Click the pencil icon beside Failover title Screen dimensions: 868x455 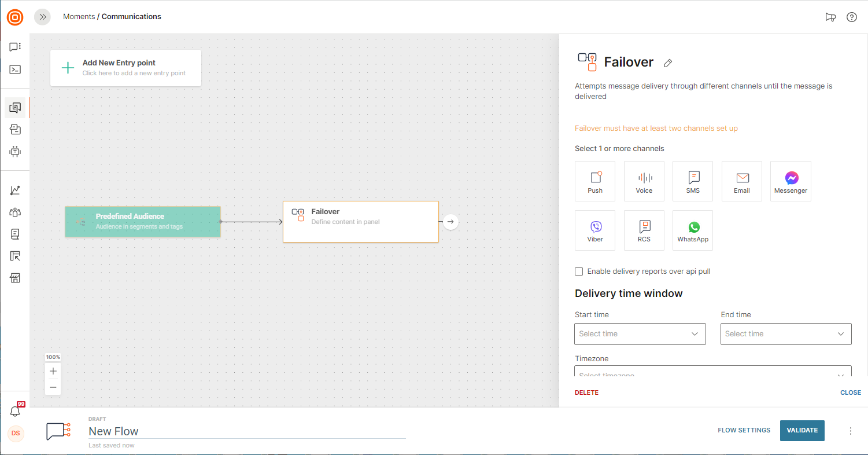pyautogui.click(x=668, y=63)
